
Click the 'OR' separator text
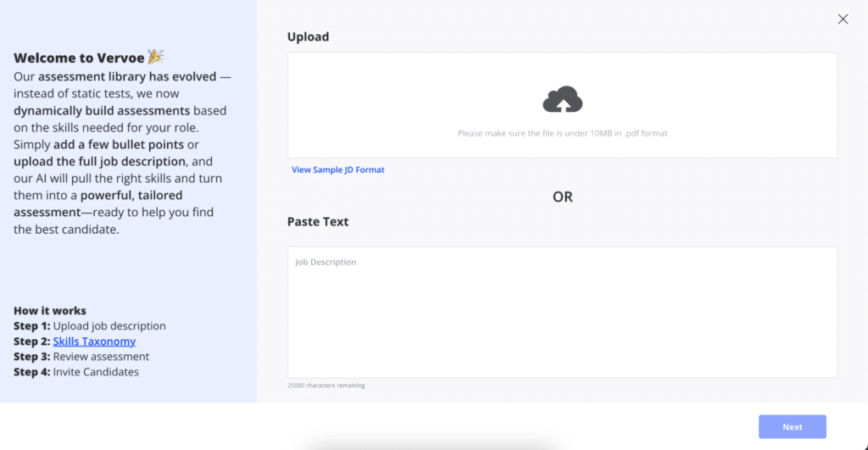pyautogui.click(x=563, y=197)
